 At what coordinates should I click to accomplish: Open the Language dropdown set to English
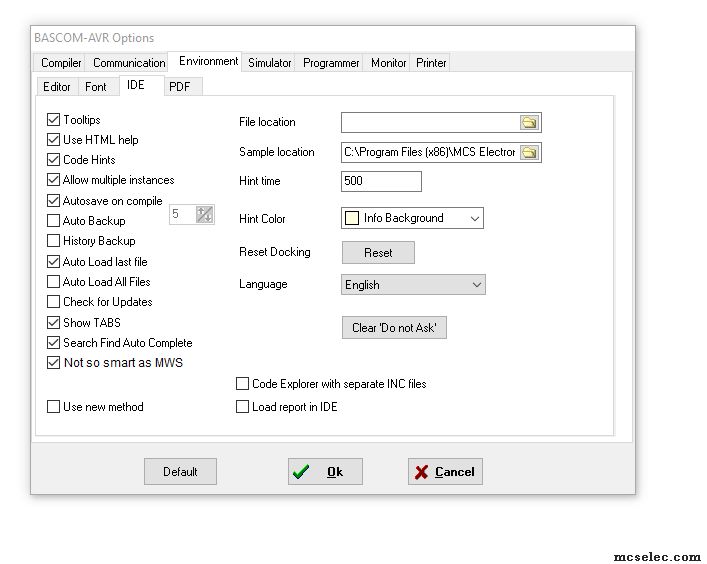(x=413, y=285)
